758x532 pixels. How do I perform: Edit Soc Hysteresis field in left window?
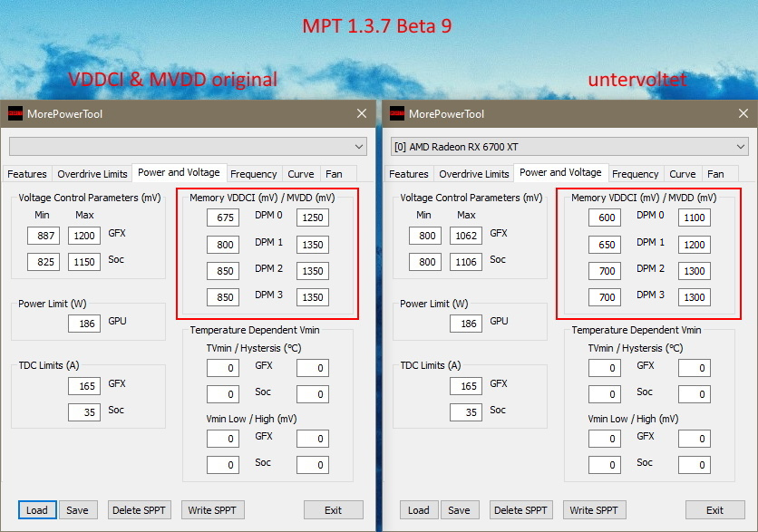tap(313, 394)
